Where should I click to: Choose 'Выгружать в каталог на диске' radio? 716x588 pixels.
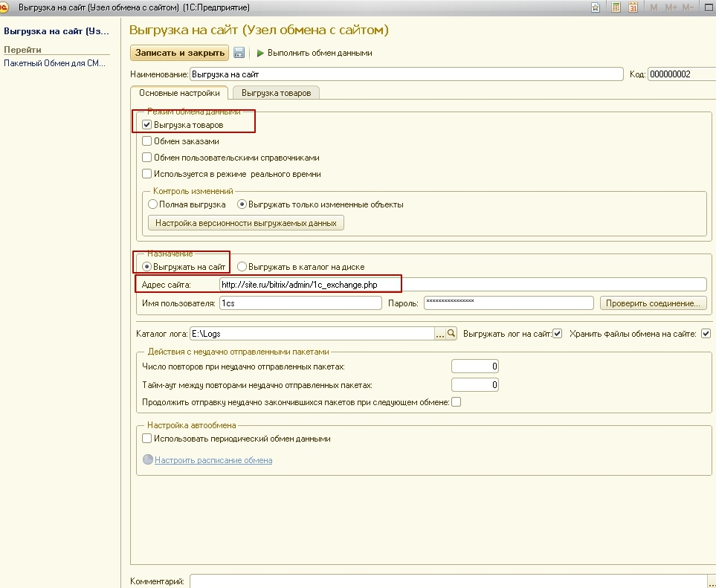coord(242,267)
